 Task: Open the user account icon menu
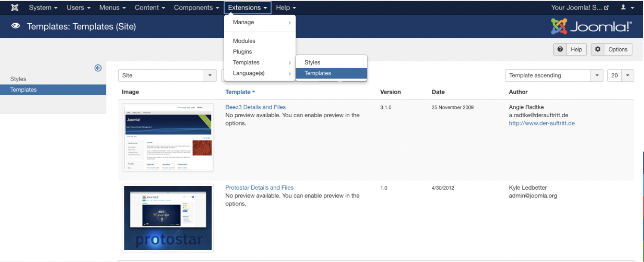[627, 7]
